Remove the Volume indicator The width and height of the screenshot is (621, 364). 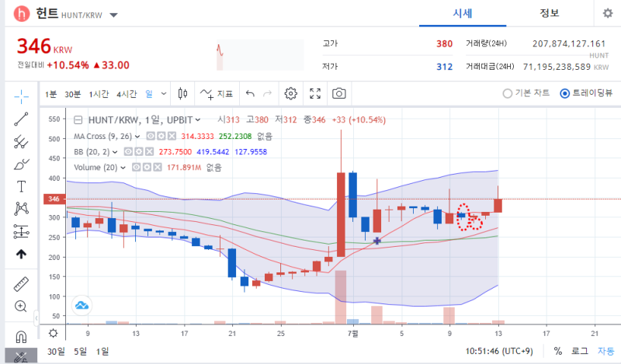click(x=158, y=167)
